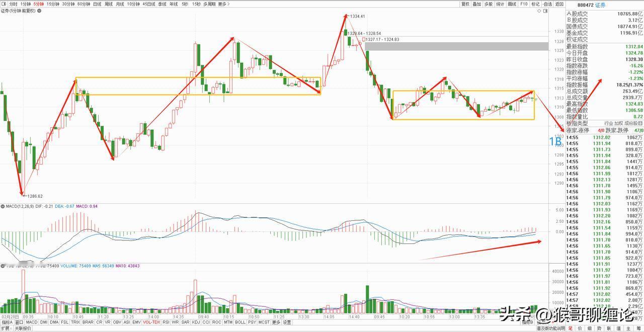Select the 15秒 period
The height and width of the screenshot is (332, 644).
click(x=196, y=4)
